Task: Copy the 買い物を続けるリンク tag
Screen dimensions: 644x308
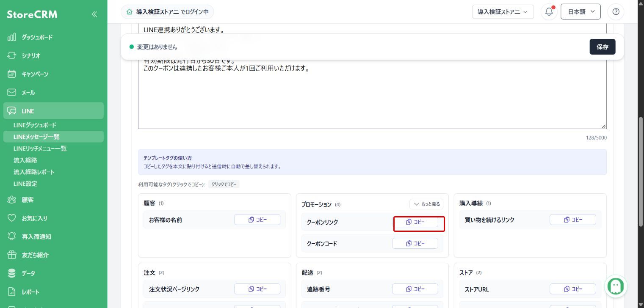Action: tap(573, 220)
